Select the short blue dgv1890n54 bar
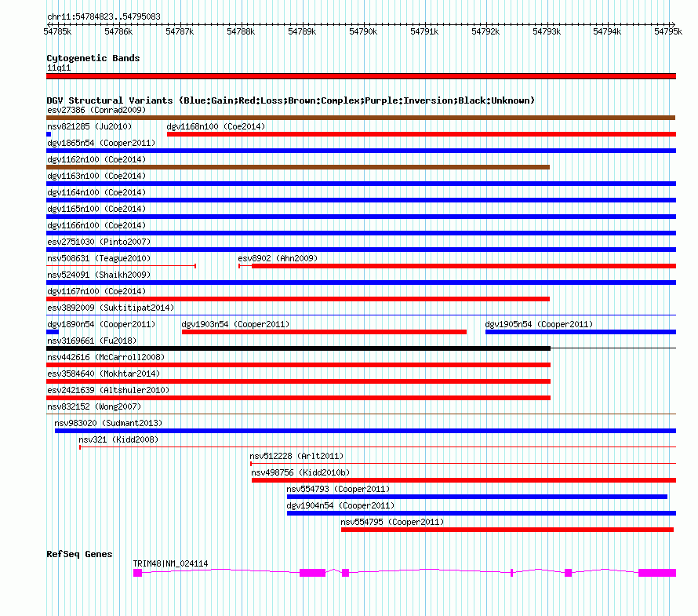 click(53, 332)
